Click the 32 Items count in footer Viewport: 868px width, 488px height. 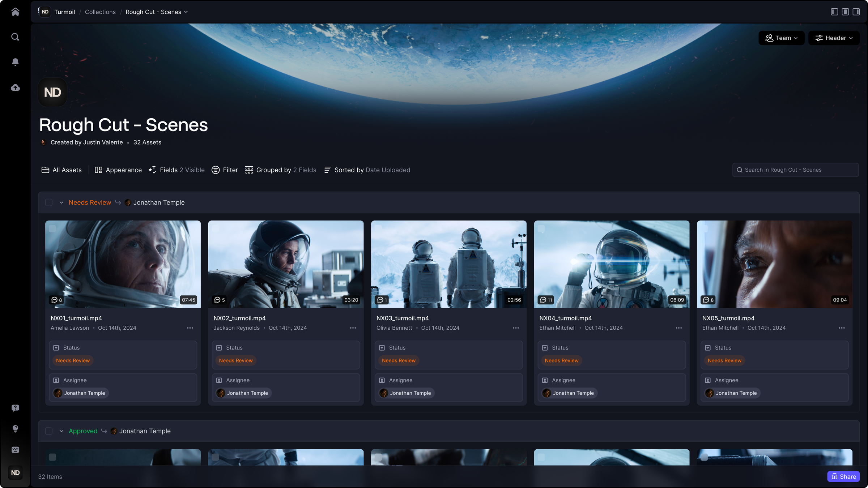click(50, 476)
